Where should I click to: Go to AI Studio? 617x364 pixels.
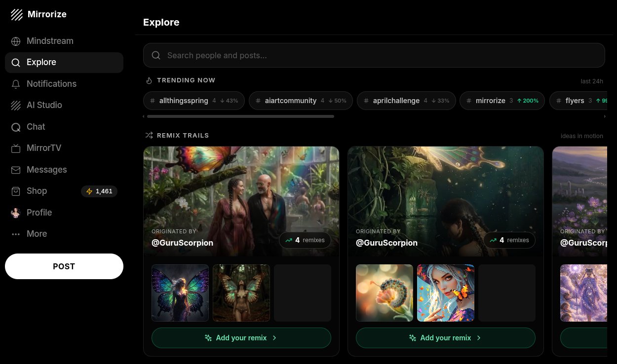[64, 105]
